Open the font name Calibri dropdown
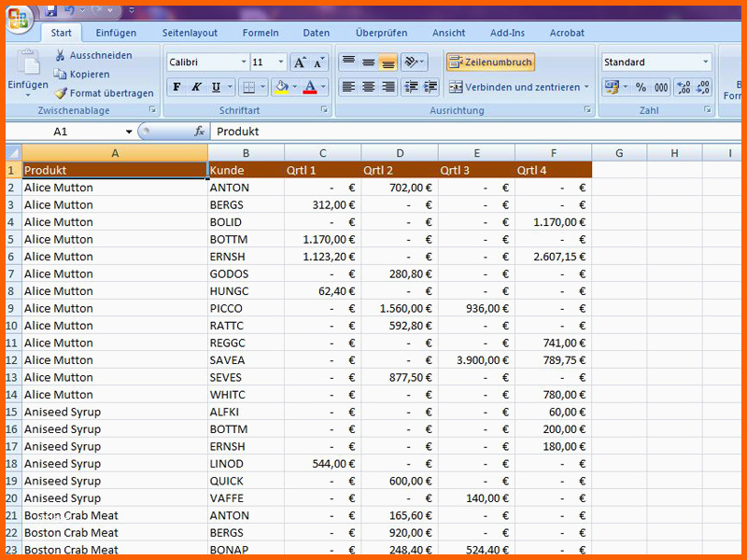 coord(244,62)
